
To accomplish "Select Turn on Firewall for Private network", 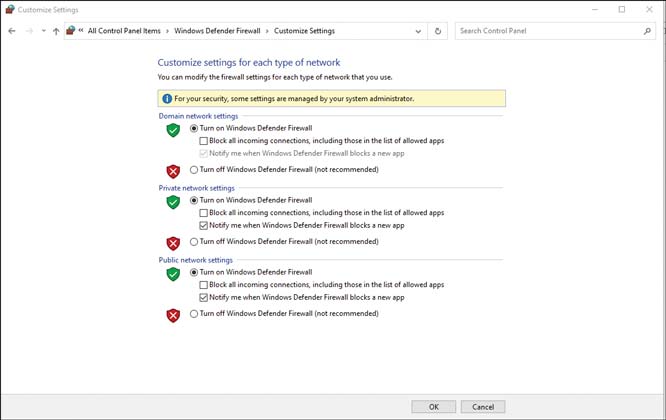I will [194, 200].
